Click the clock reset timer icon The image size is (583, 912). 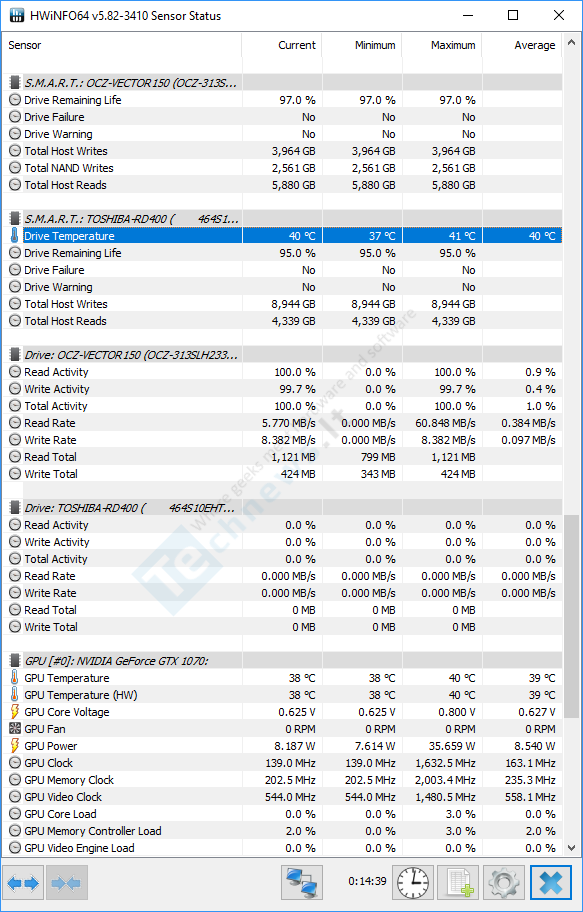coord(413,882)
